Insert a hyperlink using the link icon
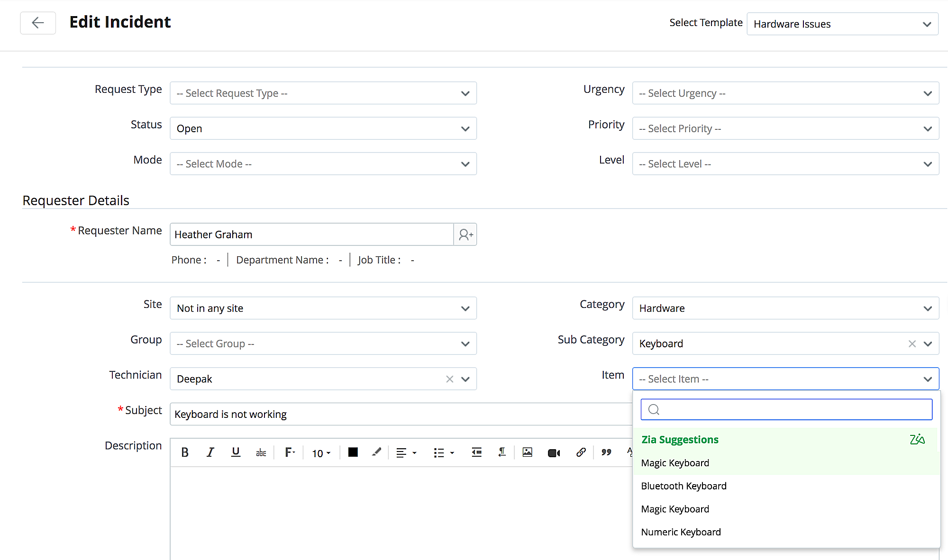This screenshot has width=948, height=560. coord(581,452)
